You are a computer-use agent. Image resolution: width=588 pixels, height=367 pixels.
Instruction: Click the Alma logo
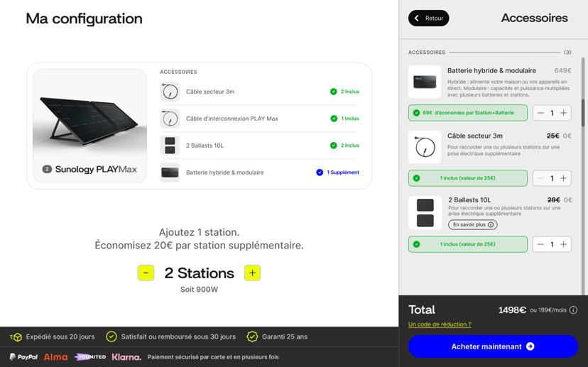(x=55, y=357)
